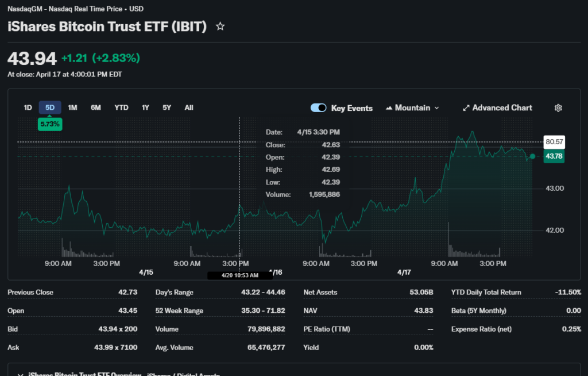This screenshot has height=376, width=588.
Task: Select the 5D time range
Action: pyautogui.click(x=50, y=108)
